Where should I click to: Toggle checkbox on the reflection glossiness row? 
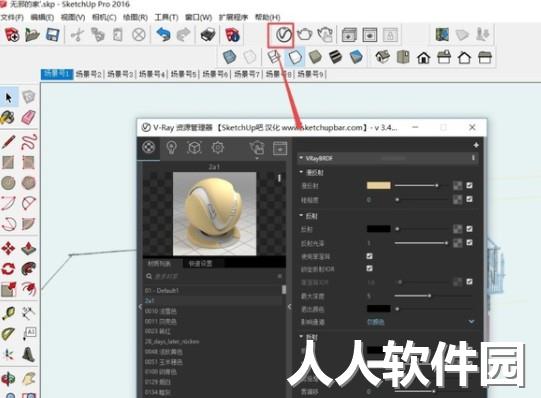(x=469, y=243)
